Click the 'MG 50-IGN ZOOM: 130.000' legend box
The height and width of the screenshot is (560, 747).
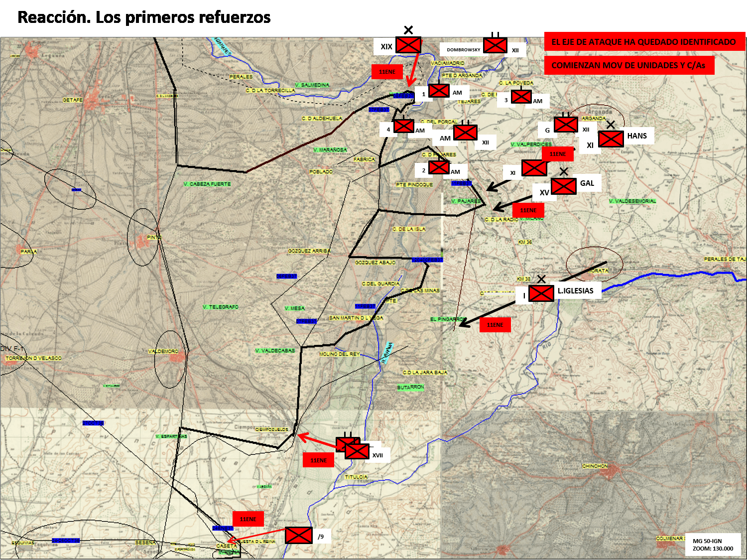713,545
